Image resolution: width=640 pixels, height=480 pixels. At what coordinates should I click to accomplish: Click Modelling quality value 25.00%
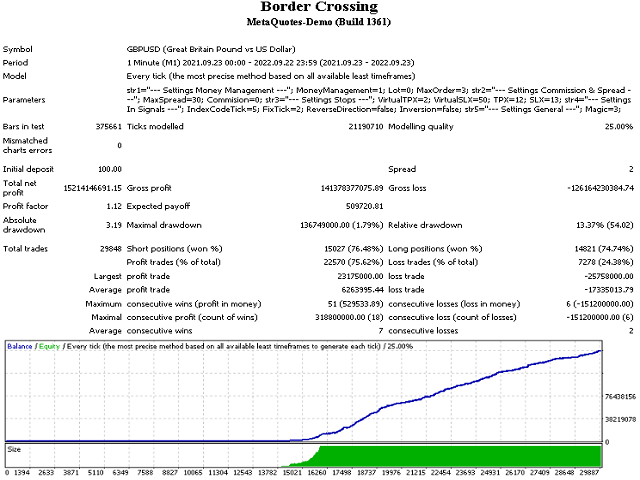[619, 127]
